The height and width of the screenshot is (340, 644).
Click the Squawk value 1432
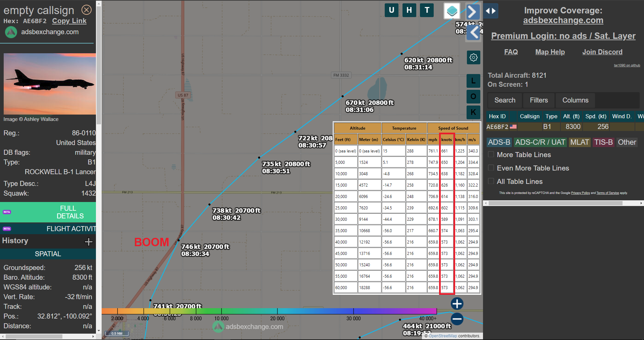point(89,193)
